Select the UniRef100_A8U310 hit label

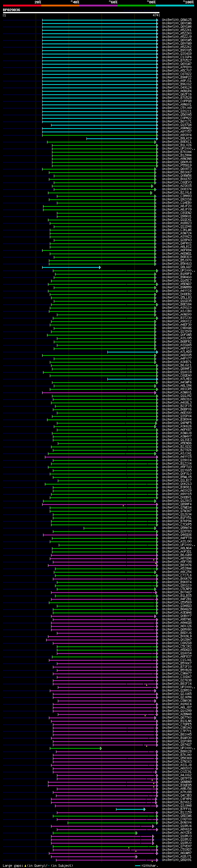point(177,399)
